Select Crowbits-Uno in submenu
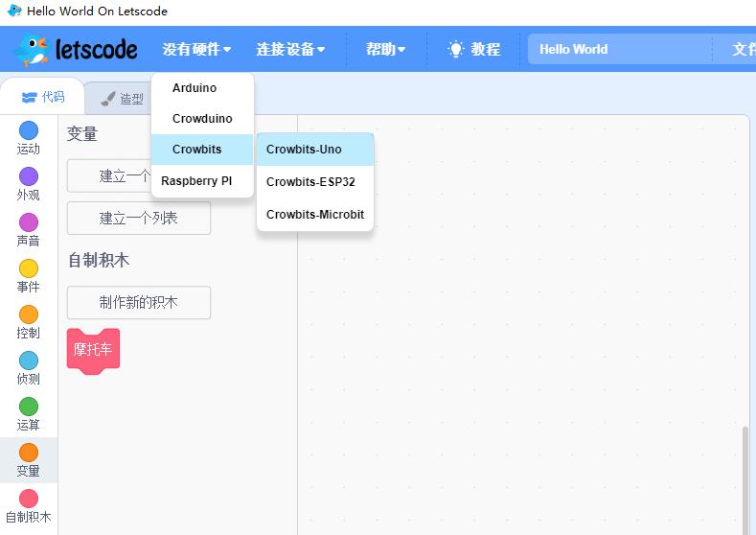The height and width of the screenshot is (535, 756). point(315,150)
